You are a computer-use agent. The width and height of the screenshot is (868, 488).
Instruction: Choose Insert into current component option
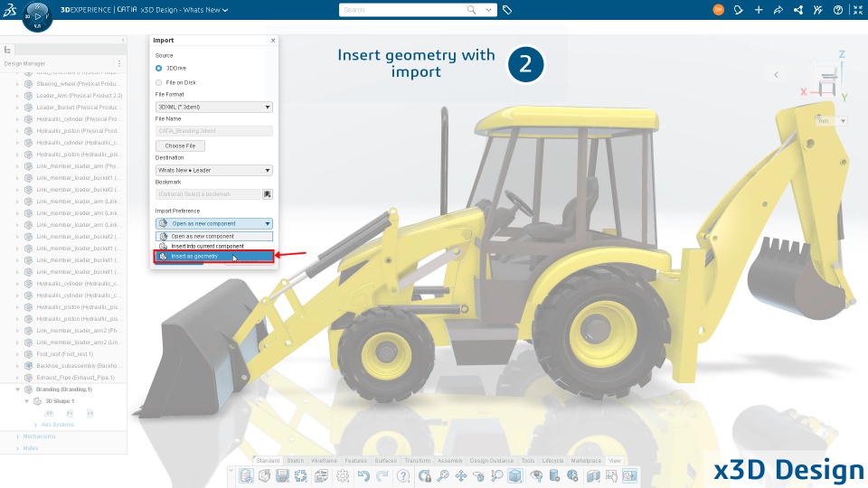pos(213,246)
